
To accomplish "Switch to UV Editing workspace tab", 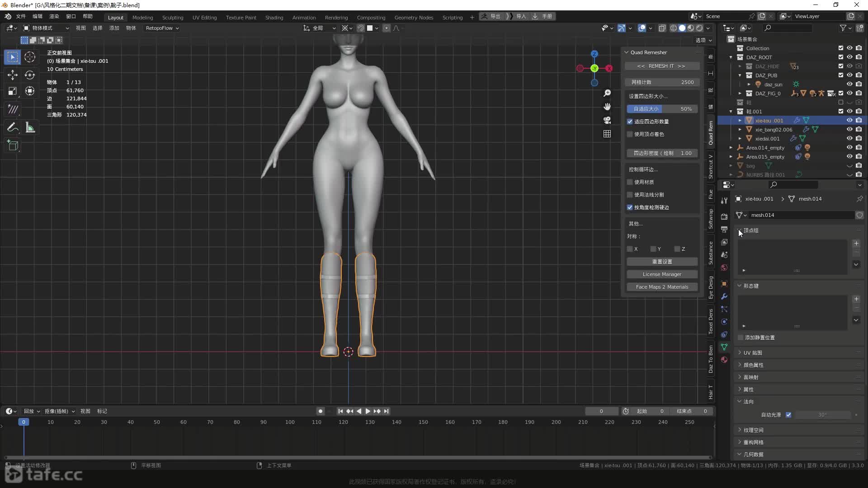I will point(204,17).
